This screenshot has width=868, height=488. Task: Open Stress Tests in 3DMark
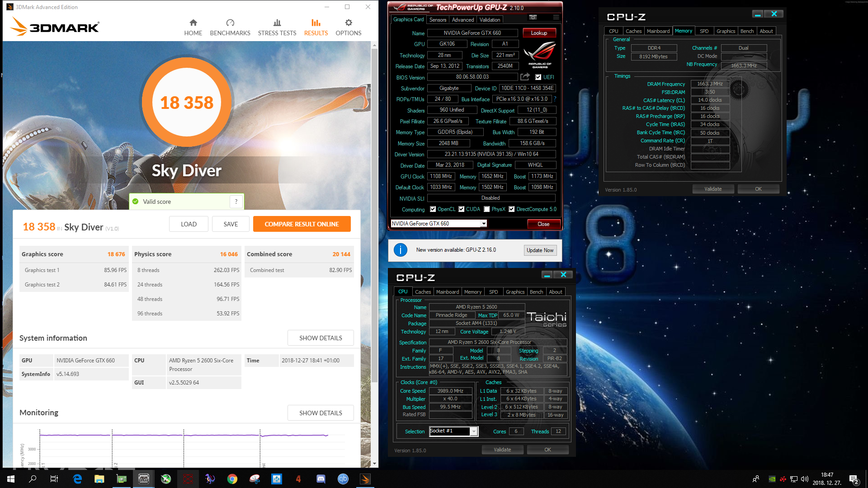tap(277, 28)
